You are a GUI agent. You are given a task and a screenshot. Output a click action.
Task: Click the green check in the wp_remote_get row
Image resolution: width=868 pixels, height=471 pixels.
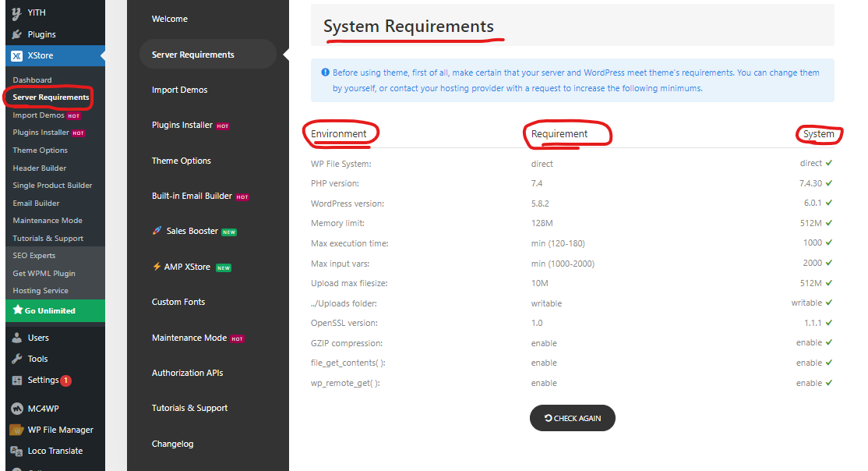(829, 383)
